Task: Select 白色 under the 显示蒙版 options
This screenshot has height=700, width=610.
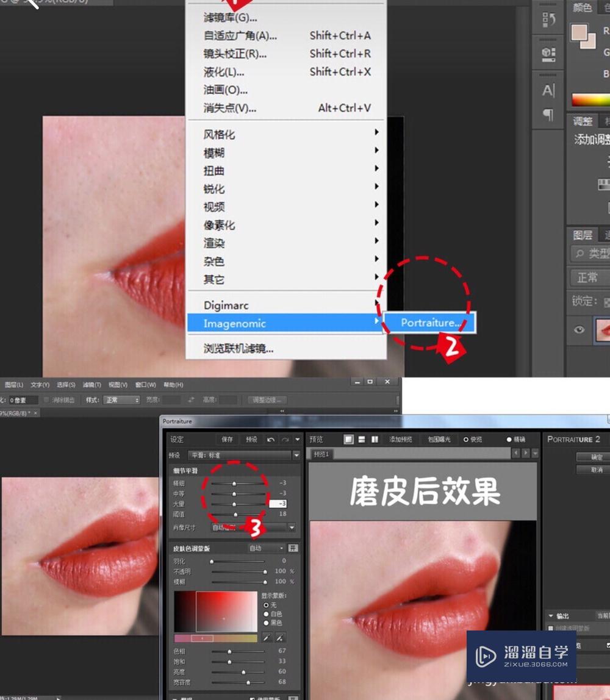Action: pyautogui.click(x=267, y=613)
